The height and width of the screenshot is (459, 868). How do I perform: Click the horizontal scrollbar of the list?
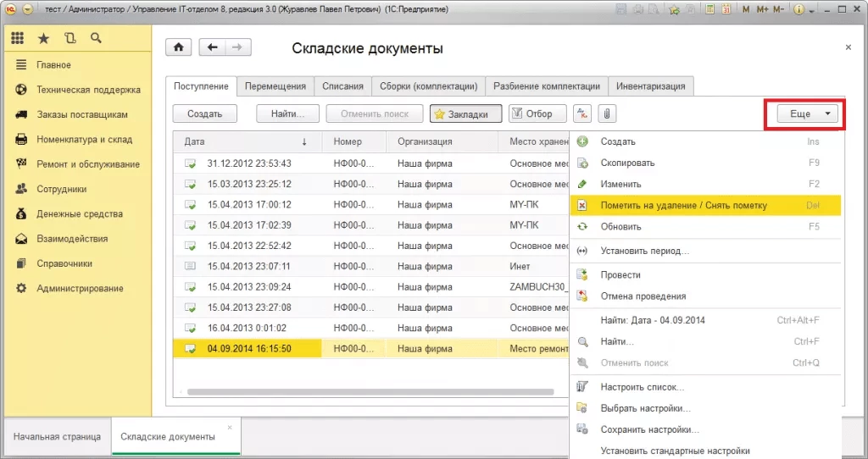(370, 392)
